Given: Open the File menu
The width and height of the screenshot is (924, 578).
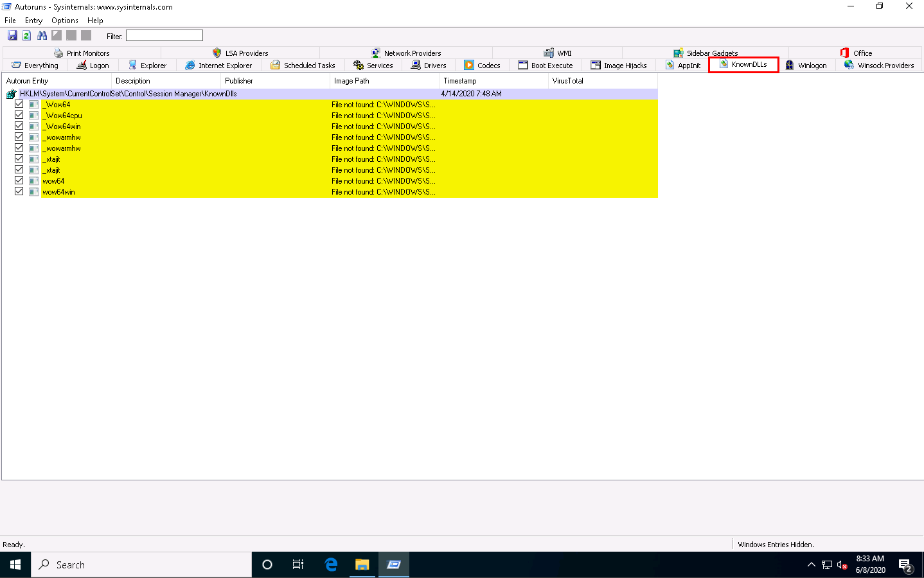Looking at the screenshot, I should [10, 21].
